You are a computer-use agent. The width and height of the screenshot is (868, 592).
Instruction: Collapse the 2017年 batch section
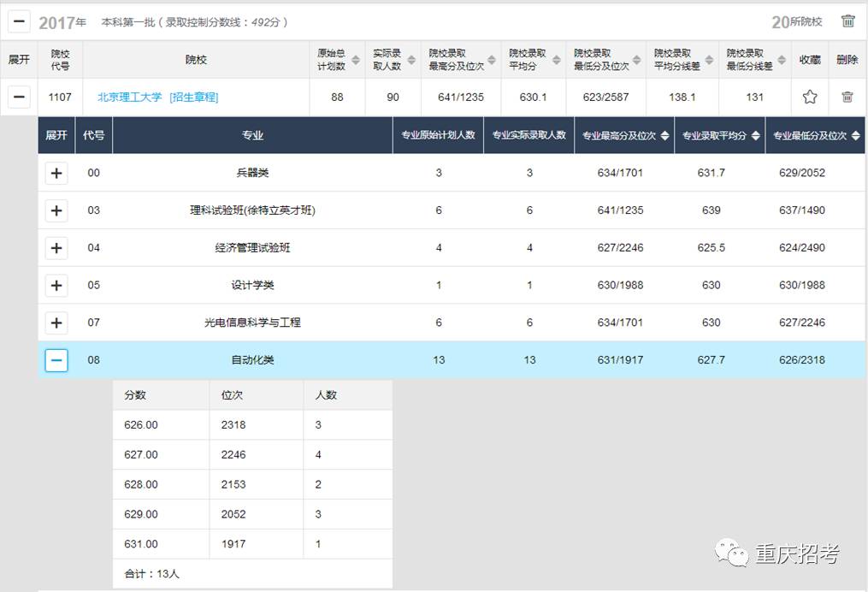coord(19,22)
